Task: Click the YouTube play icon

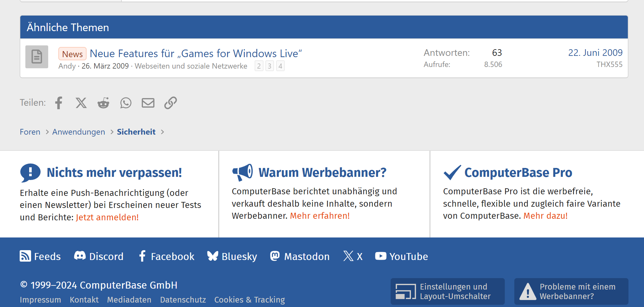Action: click(381, 256)
